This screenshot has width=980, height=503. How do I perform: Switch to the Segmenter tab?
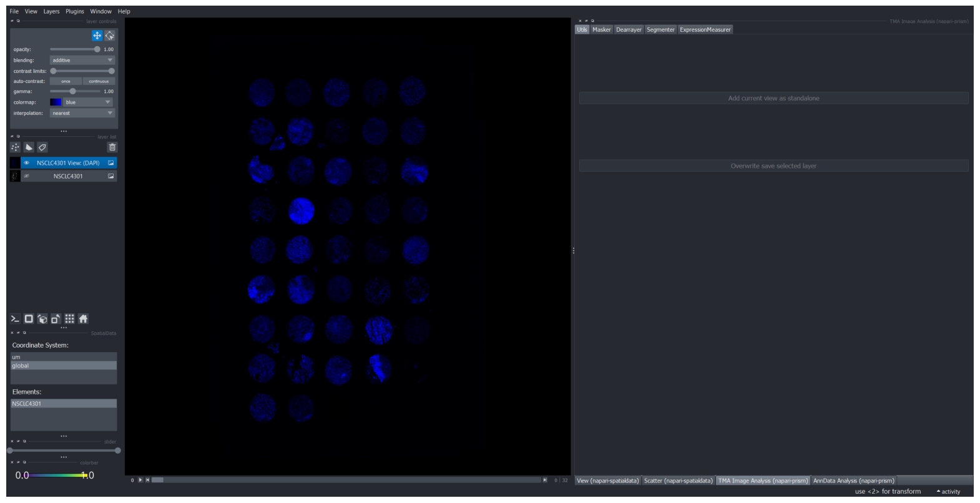tap(660, 29)
